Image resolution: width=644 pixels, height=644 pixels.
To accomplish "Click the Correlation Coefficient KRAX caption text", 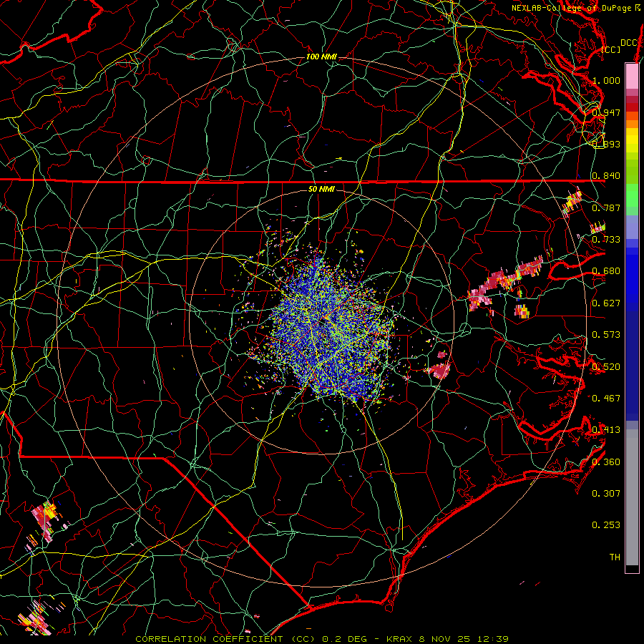I will [322, 639].
